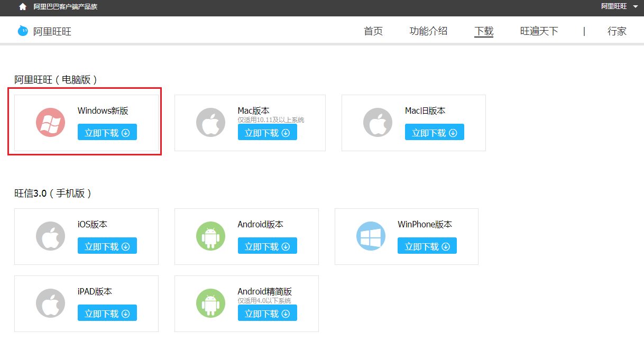Image resolution: width=644 pixels, height=341 pixels.
Task: Click the Mac版本 Apple icon
Action: pyautogui.click(x=211, y=123)
